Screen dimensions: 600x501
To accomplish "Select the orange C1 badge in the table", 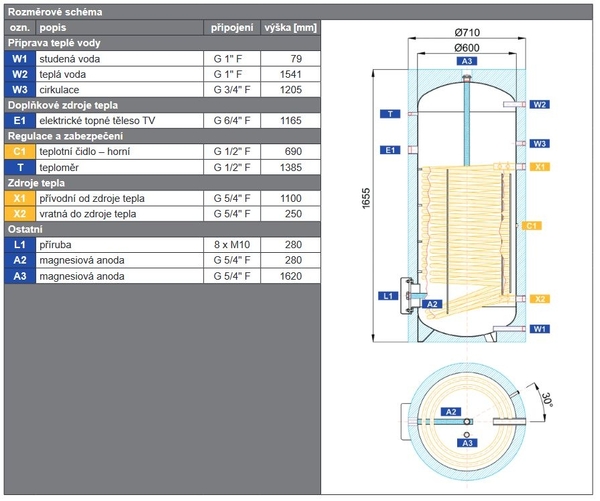I will [20, 151].
